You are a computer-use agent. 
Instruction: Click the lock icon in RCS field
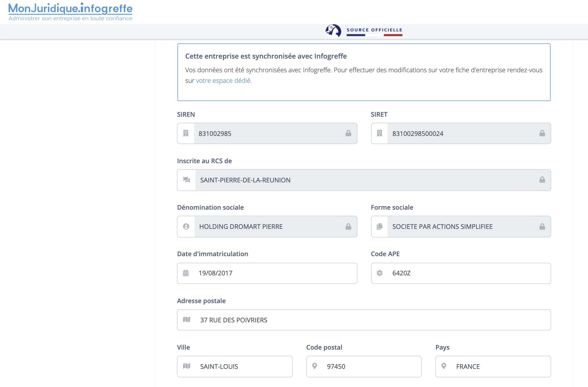[x=542, y=180]
